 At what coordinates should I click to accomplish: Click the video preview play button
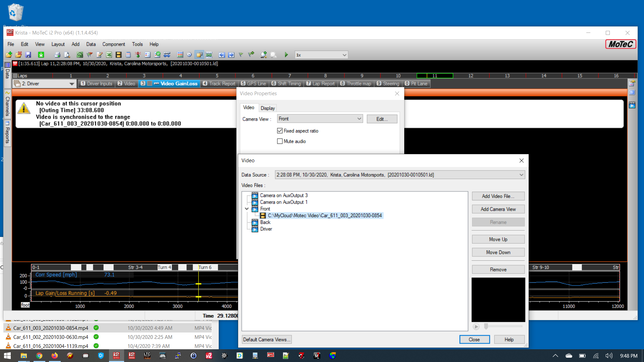pyautogui.click(x=476, y=326)
